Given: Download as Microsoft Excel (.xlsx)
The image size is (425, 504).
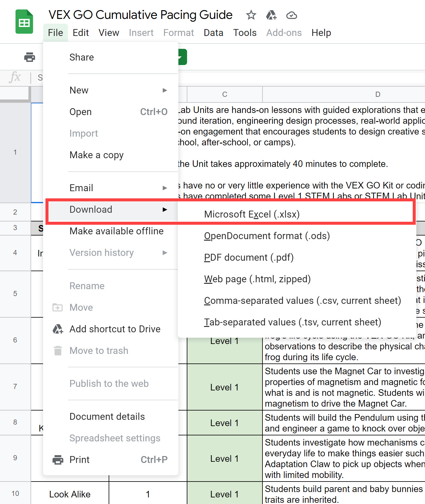Looking at the screenshot, I should [252, 214].
